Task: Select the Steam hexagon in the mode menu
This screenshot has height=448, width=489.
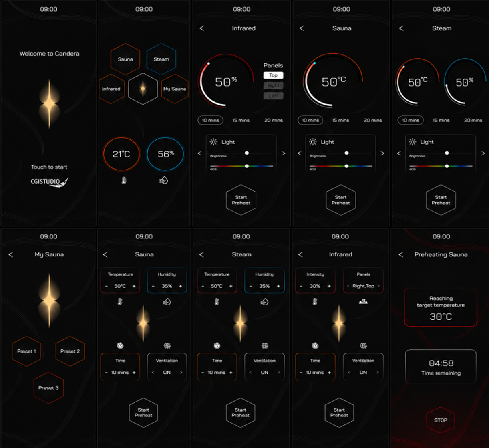Action: (x=161, y=59)
